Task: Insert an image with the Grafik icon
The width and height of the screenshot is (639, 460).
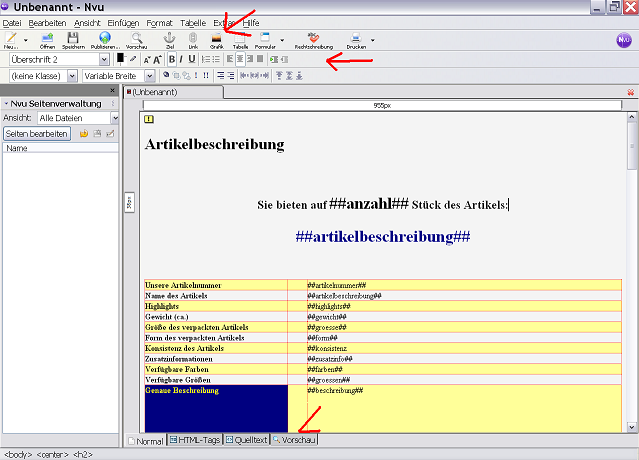Action: 216,39
